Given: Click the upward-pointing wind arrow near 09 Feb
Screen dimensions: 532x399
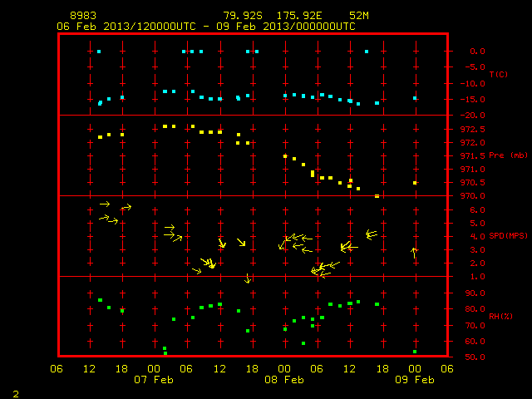Looking at the screenshot, I should coord(414,253).
